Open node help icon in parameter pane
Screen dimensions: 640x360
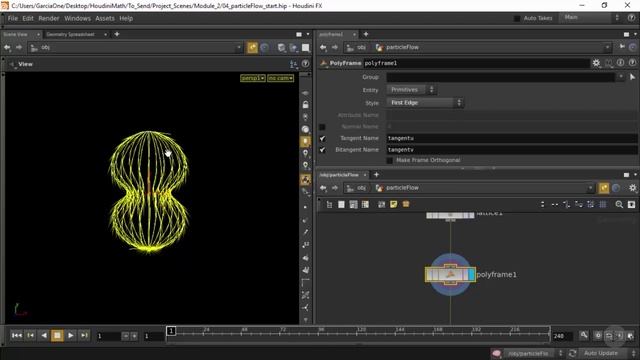coord(632,63)
